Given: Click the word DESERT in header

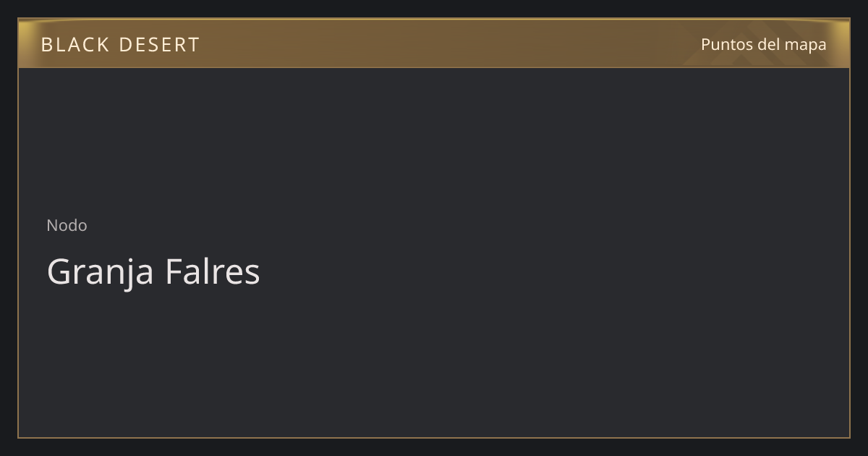Looking at the screenshot, I should [159, 45].
